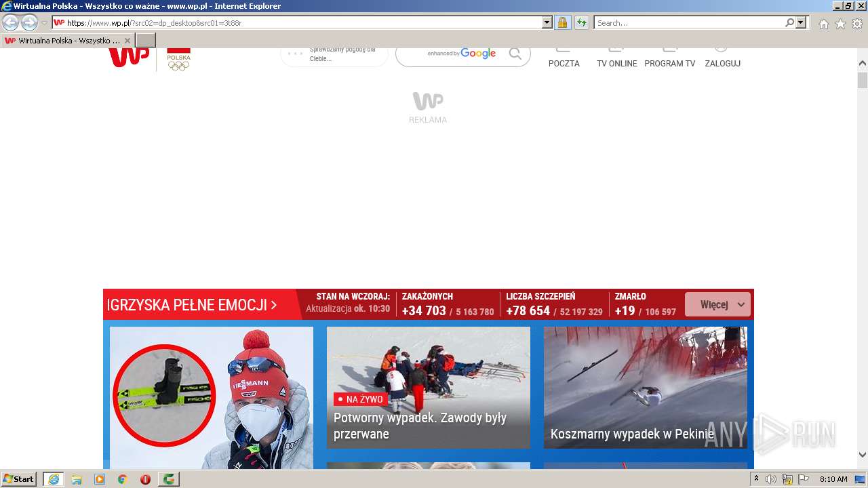This screenshot has width=868, height=488.
Task: Click the ZAKAŻONYCH +34 703 statistic
Action: pyautogui.click(x=448, y=304)
